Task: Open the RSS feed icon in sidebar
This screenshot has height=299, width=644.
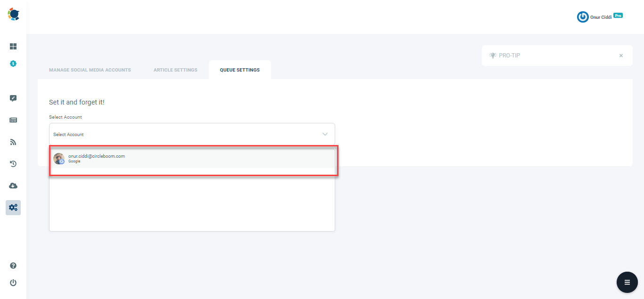Action: pyautogui.click(x=13, y=142)
